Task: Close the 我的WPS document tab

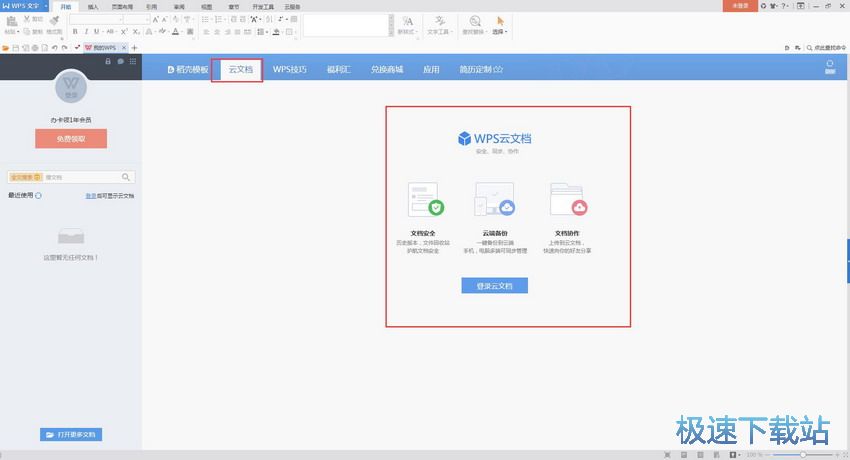Action: pos(124,48)
